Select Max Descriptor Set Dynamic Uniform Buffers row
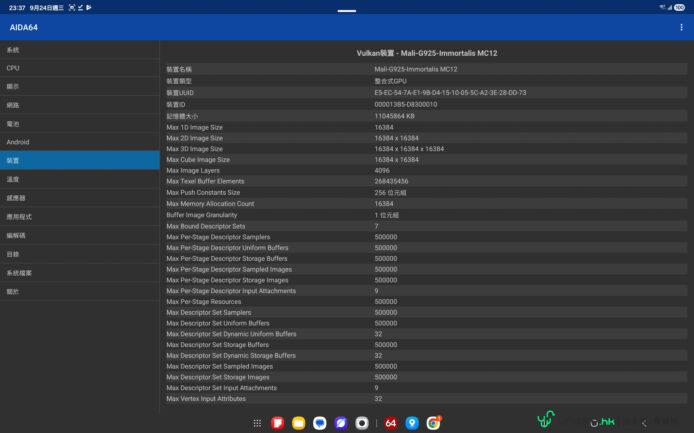The width and height of the screenshot is (694, 433). [x=426, y=334]
